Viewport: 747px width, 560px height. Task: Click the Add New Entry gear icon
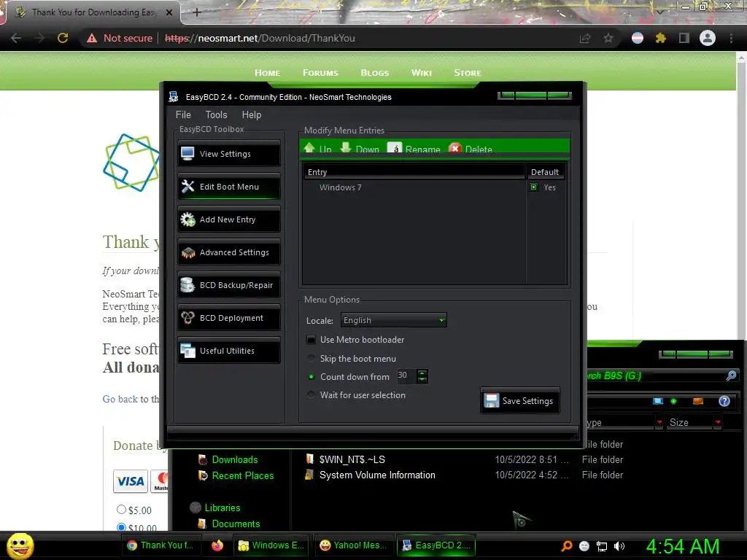pyautogui.click(x=187, y=219)
